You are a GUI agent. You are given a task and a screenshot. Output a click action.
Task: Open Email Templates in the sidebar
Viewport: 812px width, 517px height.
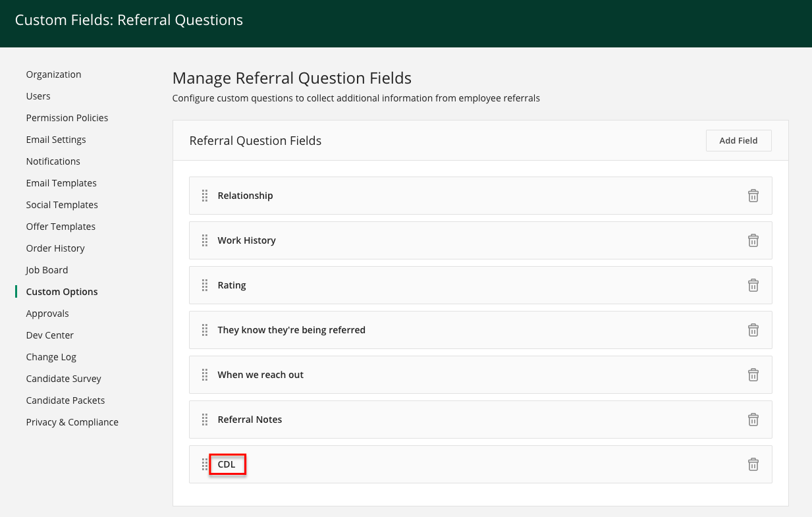(61, 182)
